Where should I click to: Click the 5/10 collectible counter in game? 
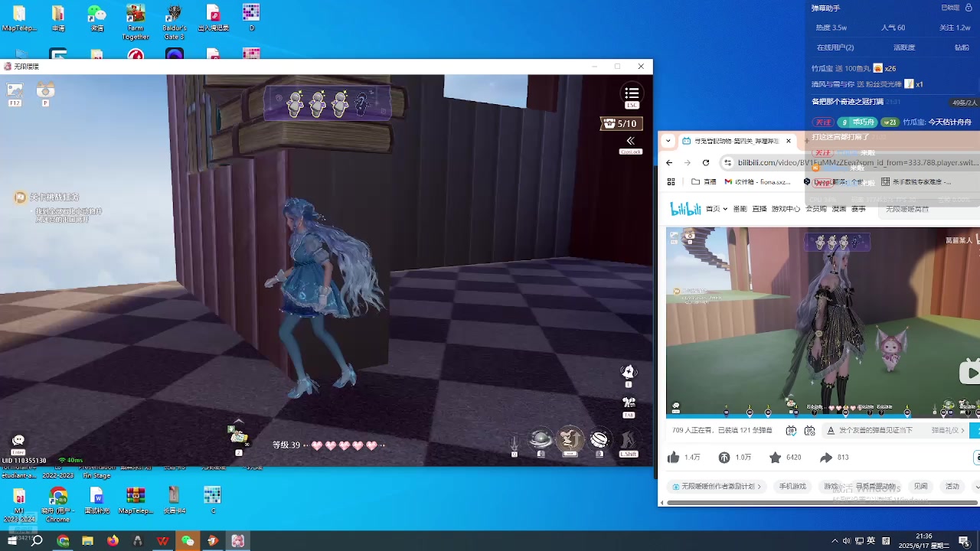(620, 123)
